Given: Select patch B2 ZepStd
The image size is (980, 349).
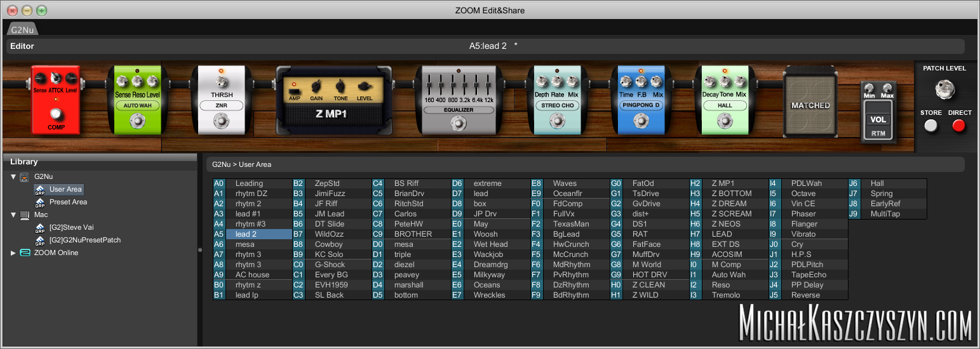Looking at the screenshot, I should point(332,183).
